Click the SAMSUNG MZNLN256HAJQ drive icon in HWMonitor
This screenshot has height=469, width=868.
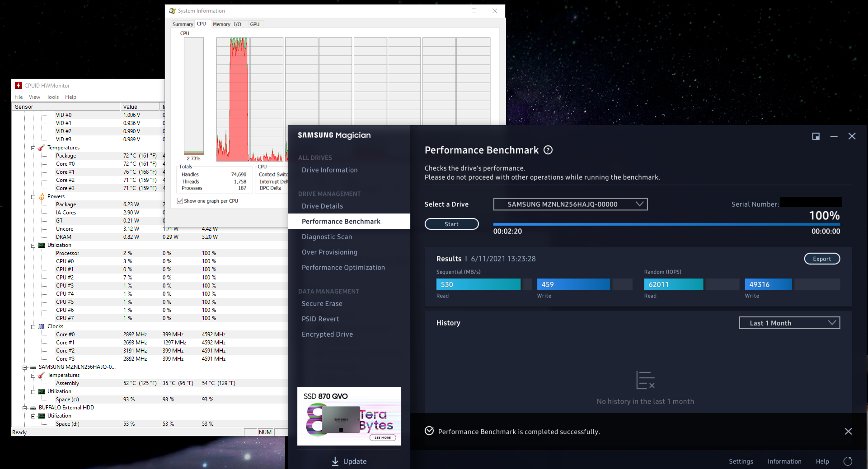point(33,367)
